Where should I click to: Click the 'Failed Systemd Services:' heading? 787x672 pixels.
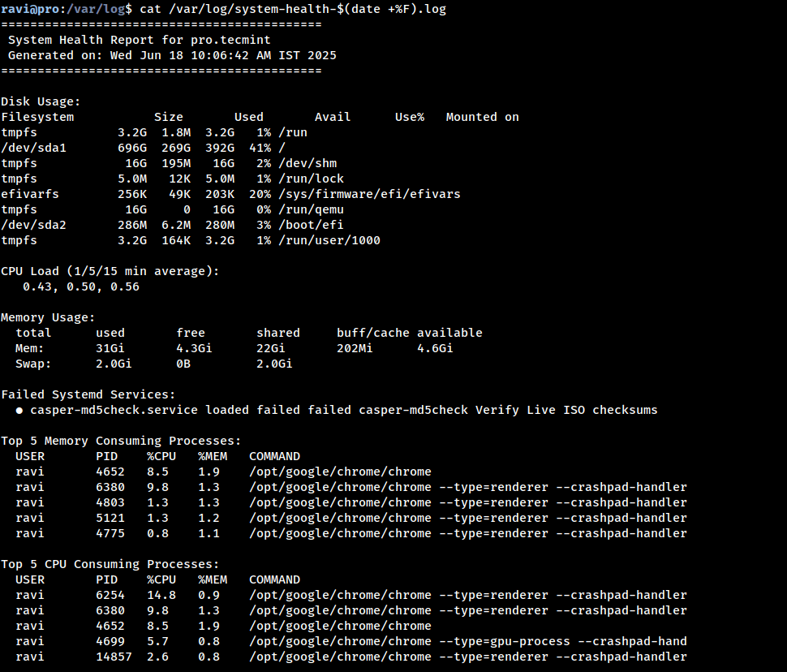point(88,394)
